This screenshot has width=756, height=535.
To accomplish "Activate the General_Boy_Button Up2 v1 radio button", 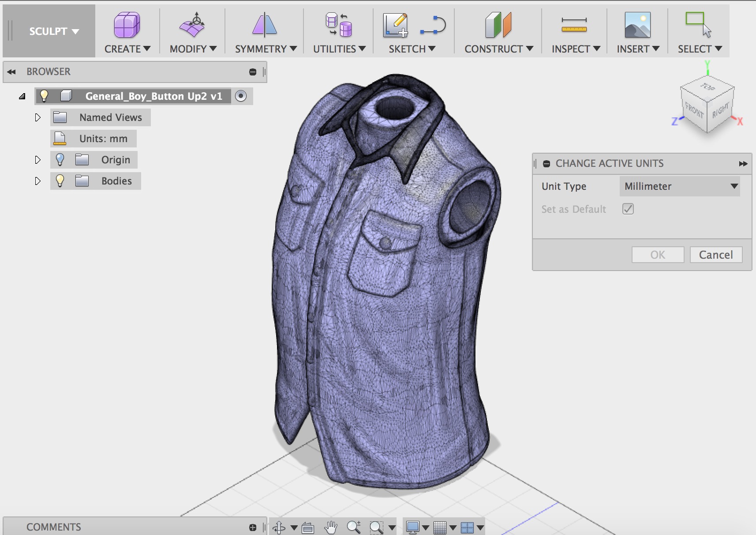I will click(241, 96).
